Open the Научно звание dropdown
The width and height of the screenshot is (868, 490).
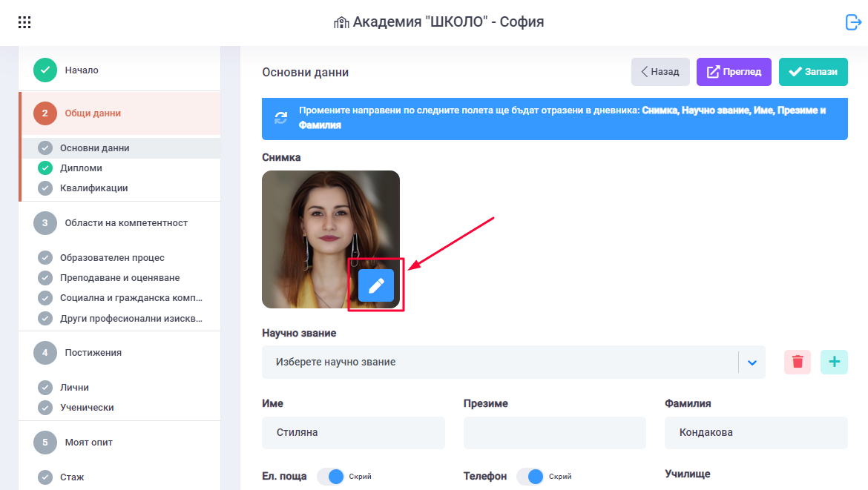click(513, 362)
